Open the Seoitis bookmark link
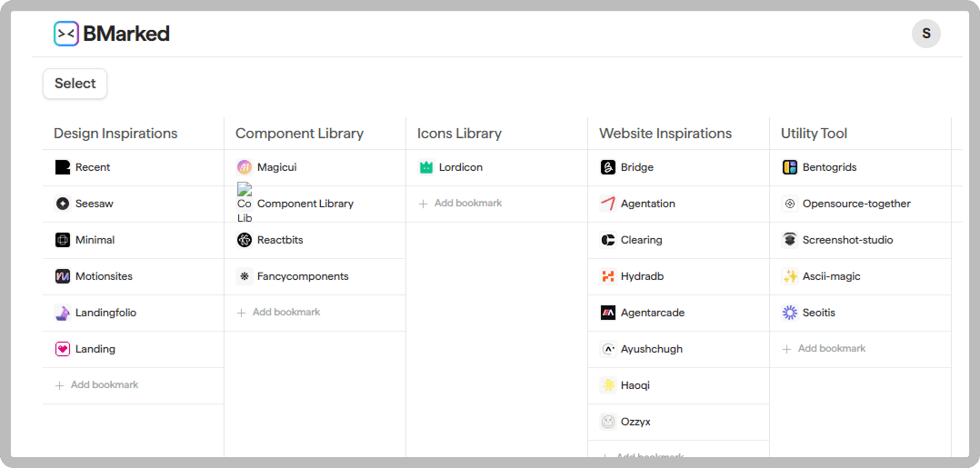Viewport: 980px width, 468px height. tap(819, 313)
